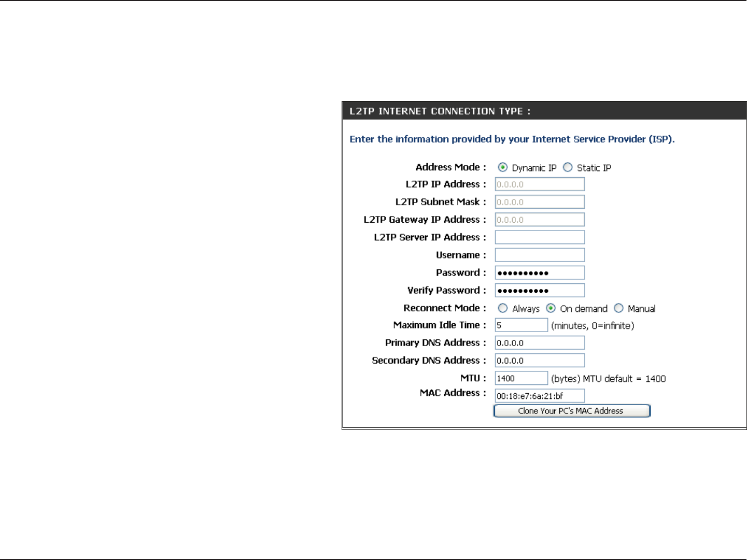
Task: Click the Primary DNS Address field
Action: 540,343
